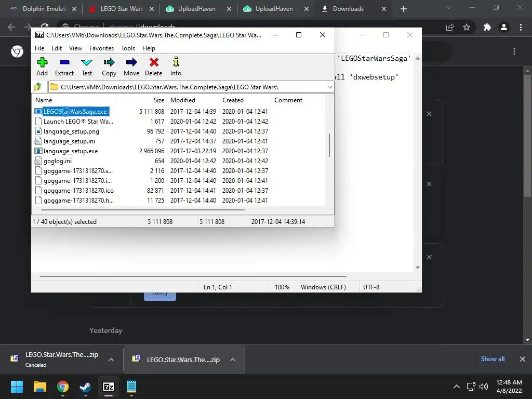Viewport: 532px width, 399px height.
Task: Switch to LEGO Star Wars browser tab
Action: coord(122,9)
